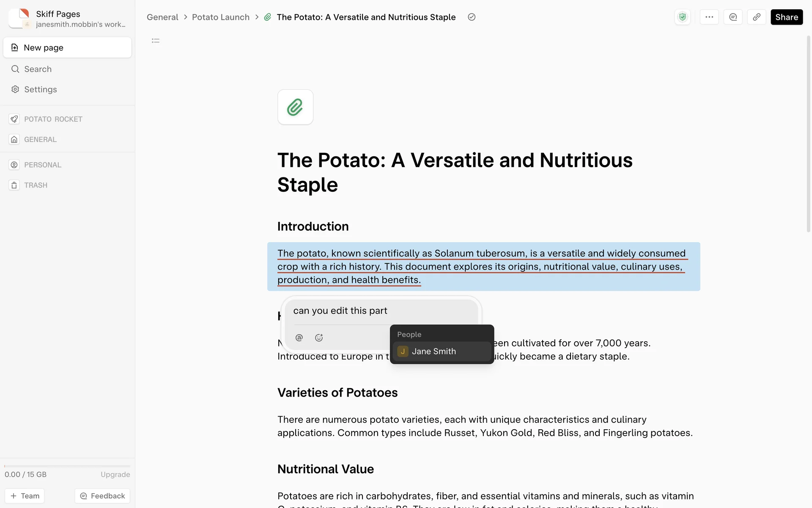Click the Upgrade storage link

pyautogui.click(x=115, y=475)
